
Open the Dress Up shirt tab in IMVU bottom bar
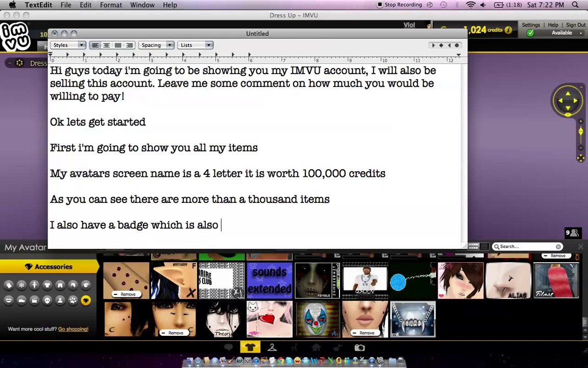[x=250, y=347]
